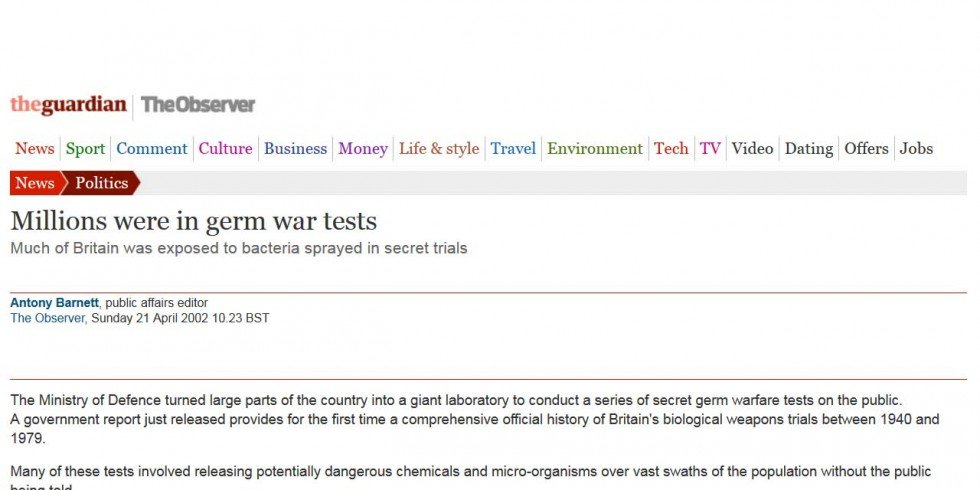Image resolution: width=980 pixels, height=490 pixels.
Task: Select the Culture menu item
Action: 225,149
